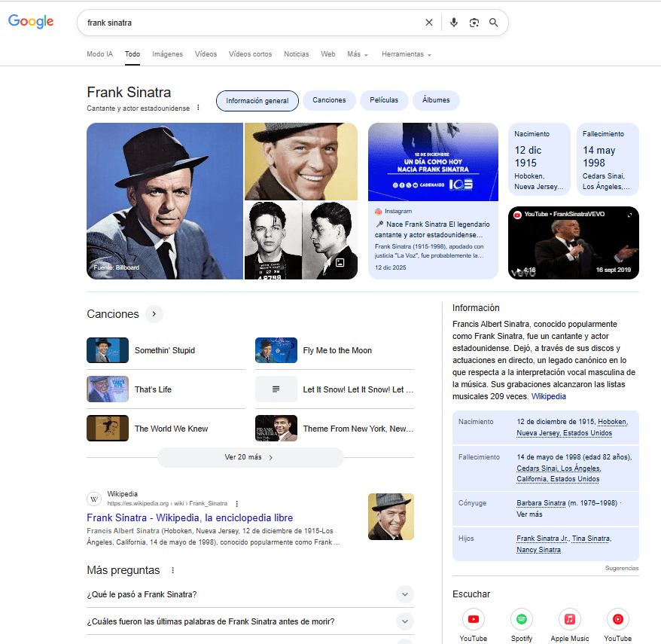Open the three-dot menu beside Frank Sinatra heading
The width and height of the screenshot is (661, 644).
tap(197, 107)
